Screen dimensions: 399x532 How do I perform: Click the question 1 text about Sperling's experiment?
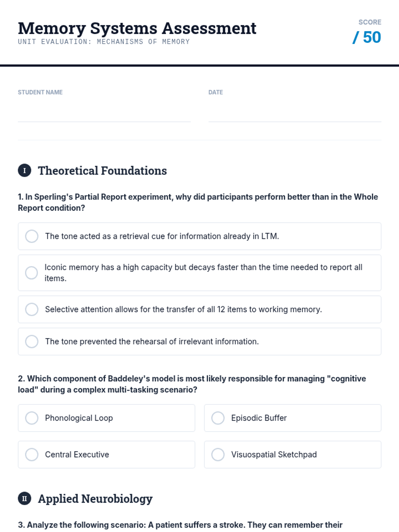coord(198,202)
